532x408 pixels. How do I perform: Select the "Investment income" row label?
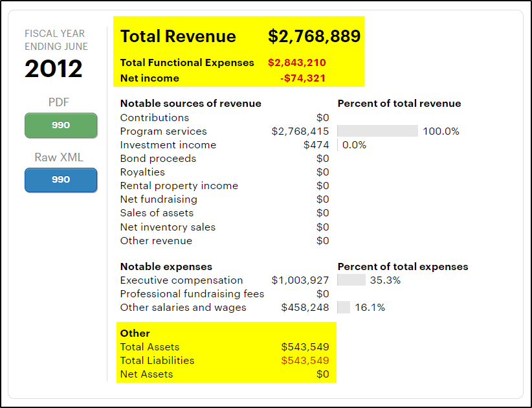[168, 145]
